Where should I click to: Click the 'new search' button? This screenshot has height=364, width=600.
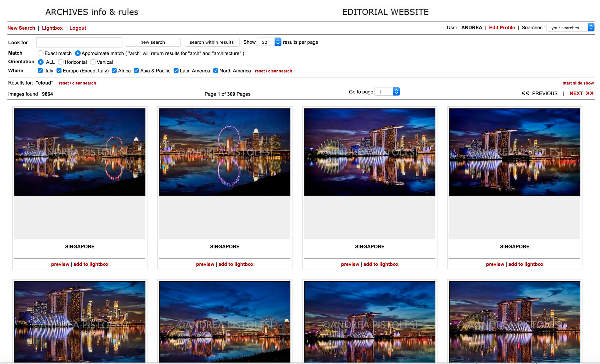[x=152, y=42]
